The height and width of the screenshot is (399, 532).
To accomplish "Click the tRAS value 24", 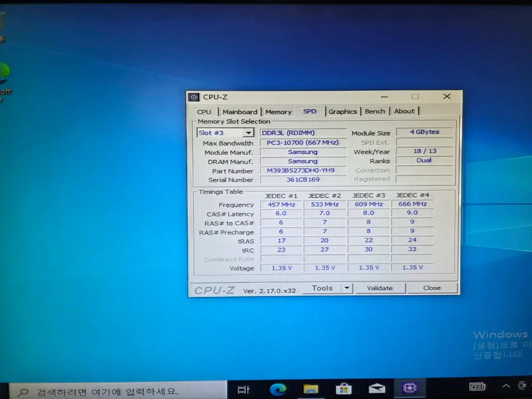I will 412,240.
